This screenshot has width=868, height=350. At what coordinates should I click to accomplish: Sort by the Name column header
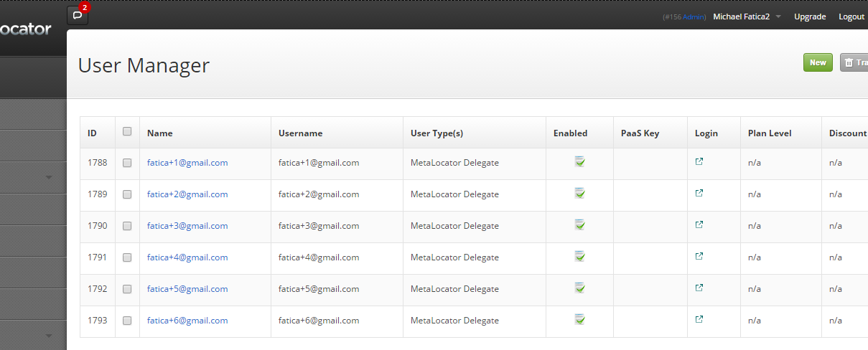[x=159, y=133]
